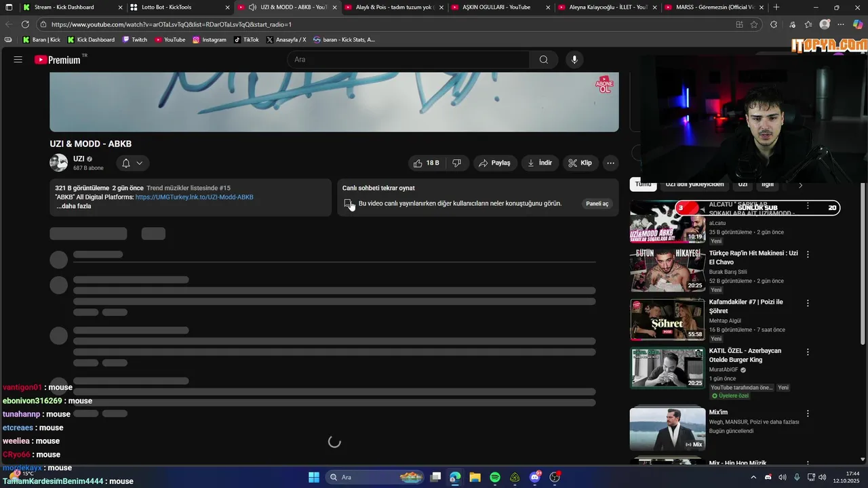Open the UZI channel avatar

(x=58, y=163)
